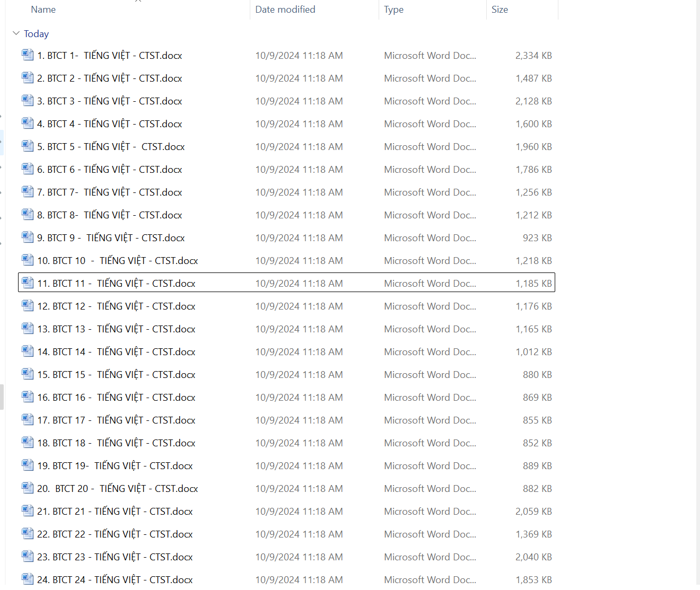Select file name '4. BTCT 4 - TIẾNG VIỆT - CTST.docx'
The image size is (700, 590).
[110, 124]
